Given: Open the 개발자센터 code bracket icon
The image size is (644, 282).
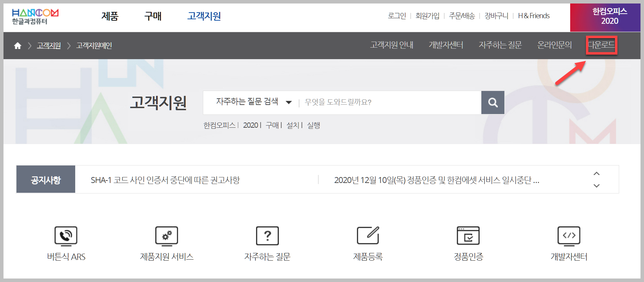Looking at the screenshot, I should pos(569,236).
